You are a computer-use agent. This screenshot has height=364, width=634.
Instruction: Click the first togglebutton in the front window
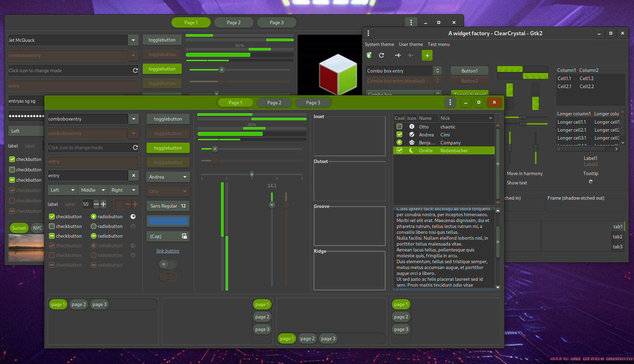click(168, 119)
